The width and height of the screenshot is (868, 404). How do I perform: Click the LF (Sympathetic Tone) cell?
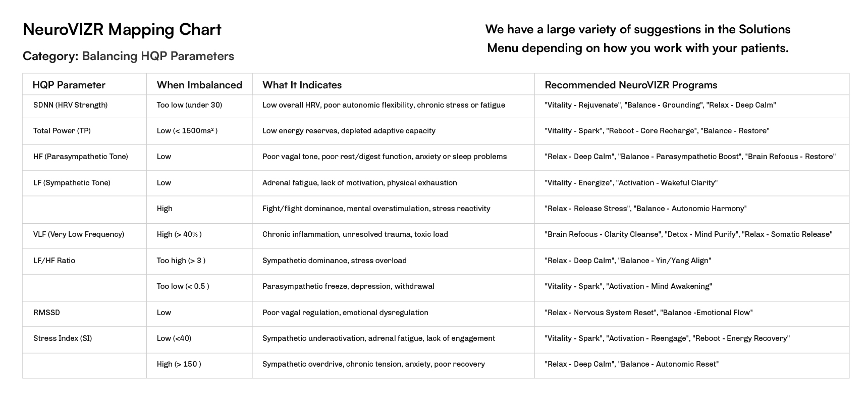72,183
